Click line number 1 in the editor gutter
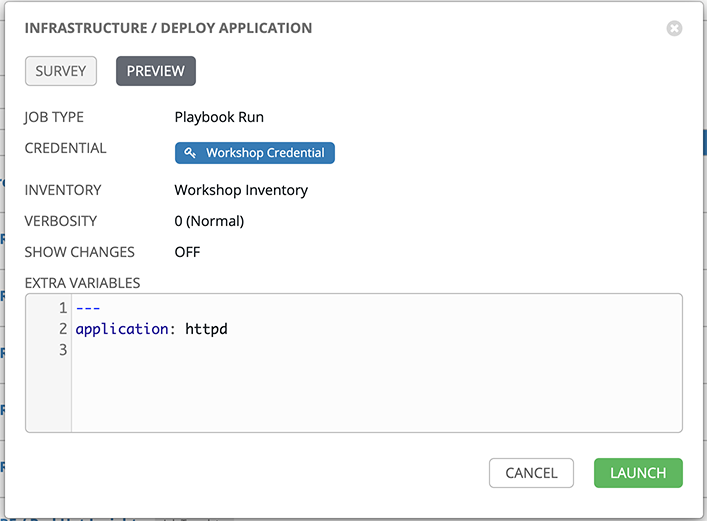This screenshot has width=707, height=521. point(62,308)
